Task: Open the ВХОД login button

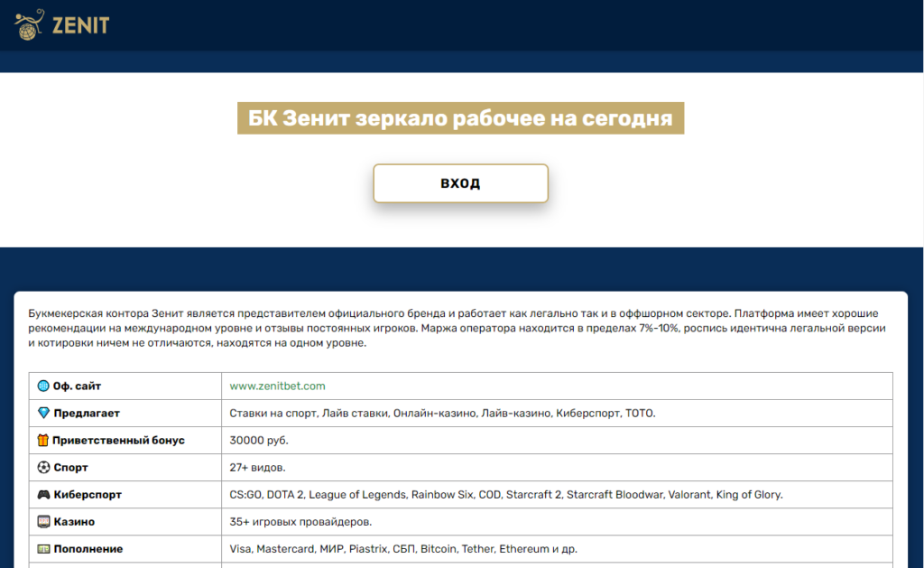Action: click(x=460, y=183)
